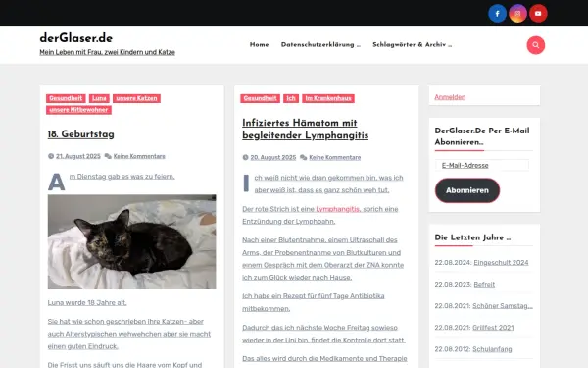The width and height of the screenshot is (588, 368).
Task: Click paragraph starting Sie hat wie schon geschrieben
Action: [129, 334]
